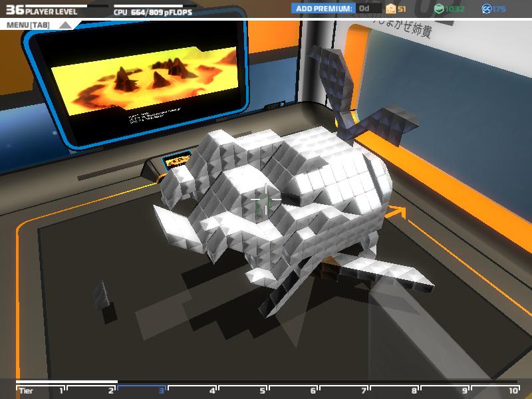
Task: Click the small map thumbnail on the console
Action: tap(177, 160)
